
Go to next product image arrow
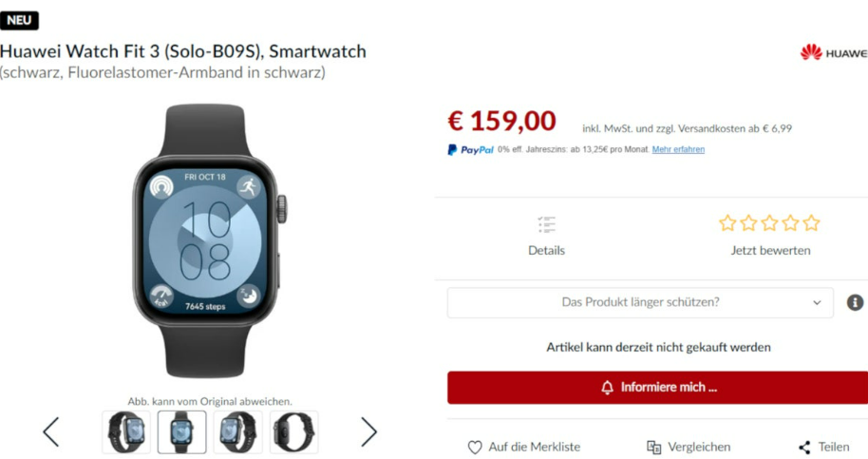[x=368, y=431]
